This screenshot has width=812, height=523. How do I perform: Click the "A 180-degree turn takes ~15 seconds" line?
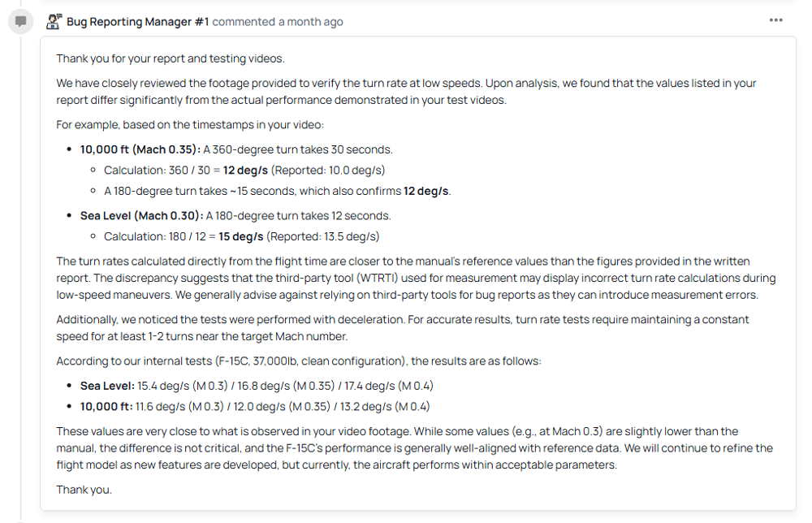276,192
